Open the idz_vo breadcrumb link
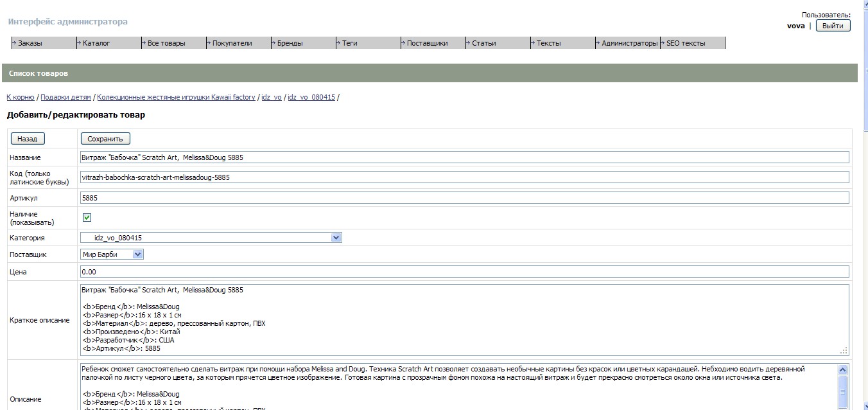The width and height of the screenshot is (868, 410). point(272,97)
